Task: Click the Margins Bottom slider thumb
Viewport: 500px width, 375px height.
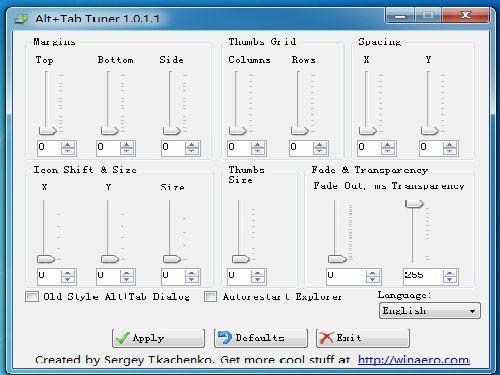Action: (x=110, y=131)
